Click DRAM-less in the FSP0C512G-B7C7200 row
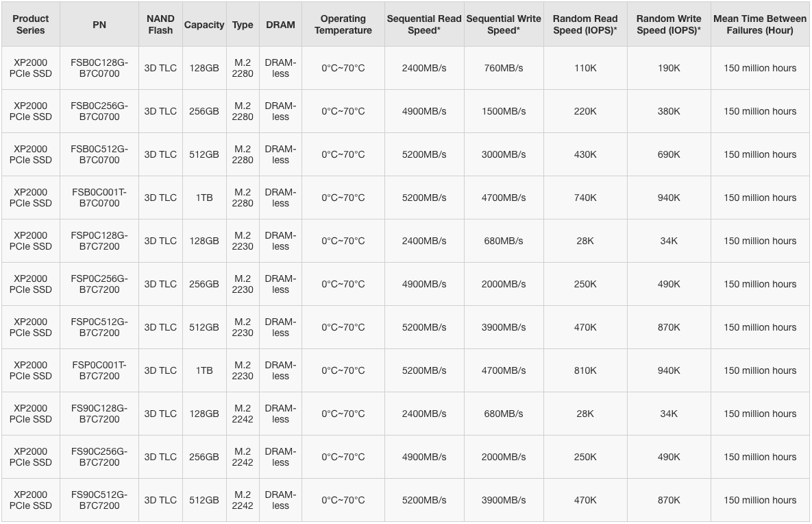This screenshot has width=812, height=524. pyautogui.click(x=281, y=327)
